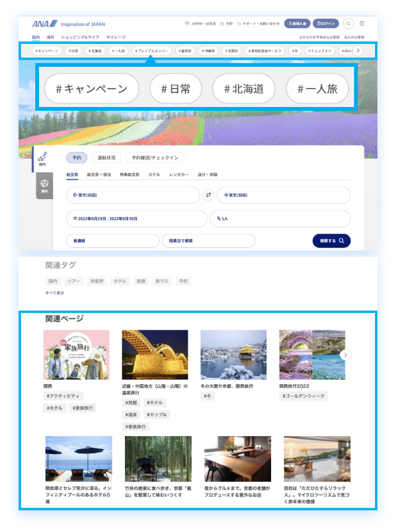
Task: Click the ANA logo in the header
Action: click(x=45, y=24)
